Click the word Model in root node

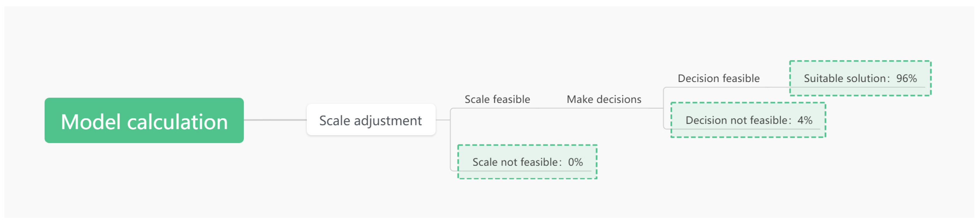click(91, 122)
